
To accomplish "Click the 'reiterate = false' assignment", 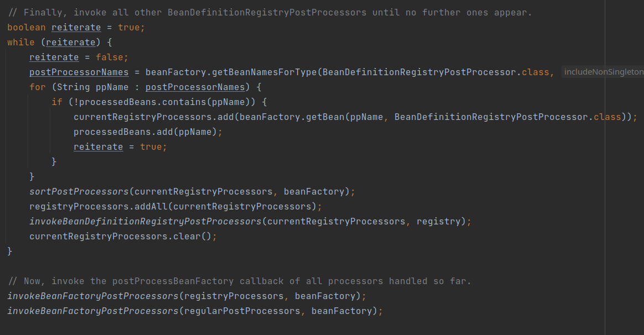I will tap(79, 57).
